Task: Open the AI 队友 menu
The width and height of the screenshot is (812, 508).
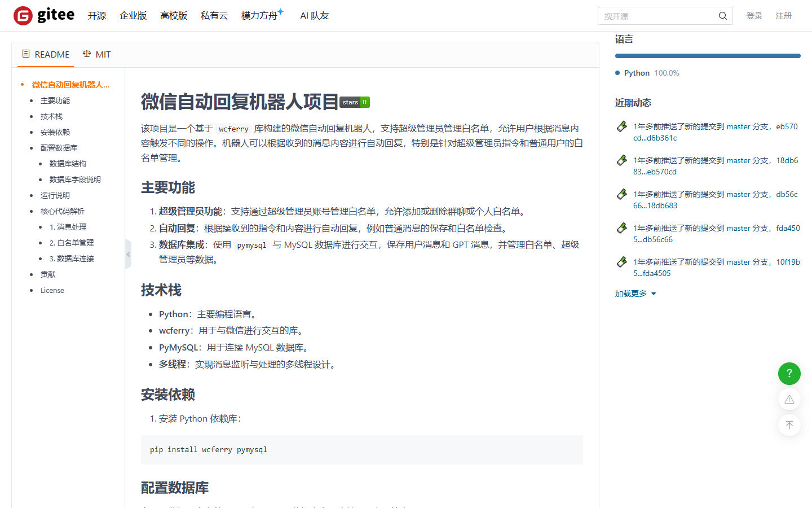Action: tap(315, 16)
